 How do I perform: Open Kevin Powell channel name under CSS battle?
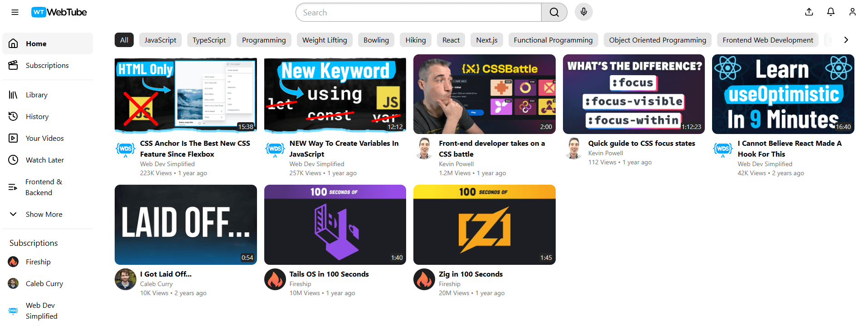pyautogui.click(x=456, y=164)
